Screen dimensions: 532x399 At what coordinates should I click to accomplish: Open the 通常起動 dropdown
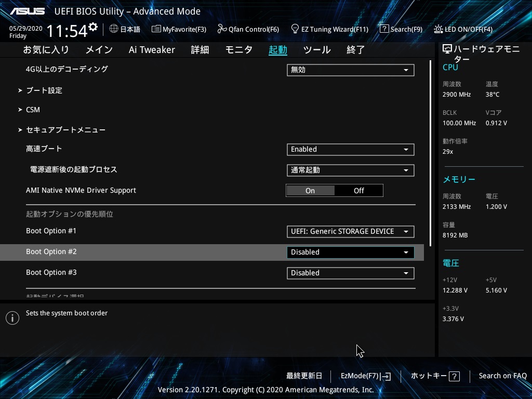tap(351, 170)
